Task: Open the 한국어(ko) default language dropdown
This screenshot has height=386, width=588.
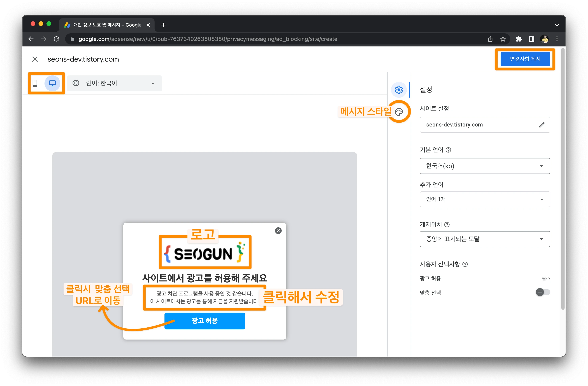Action: pyautogui.click(x=485, y=166)
